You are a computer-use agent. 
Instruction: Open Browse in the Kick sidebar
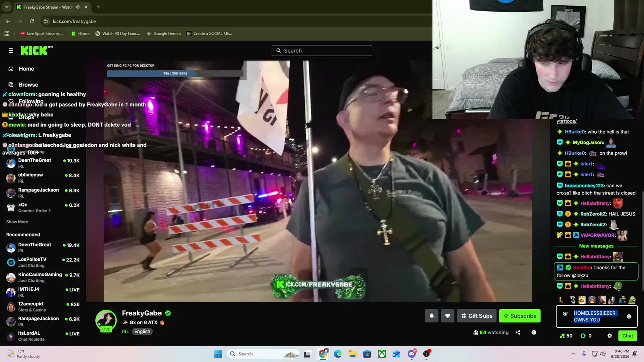tap(28, 85)
